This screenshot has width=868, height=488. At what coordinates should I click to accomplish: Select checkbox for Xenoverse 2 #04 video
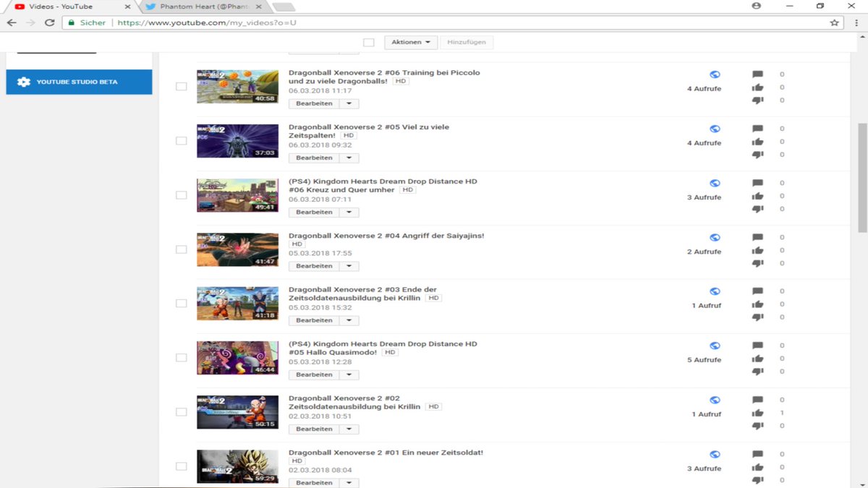(x=181, y=249)
